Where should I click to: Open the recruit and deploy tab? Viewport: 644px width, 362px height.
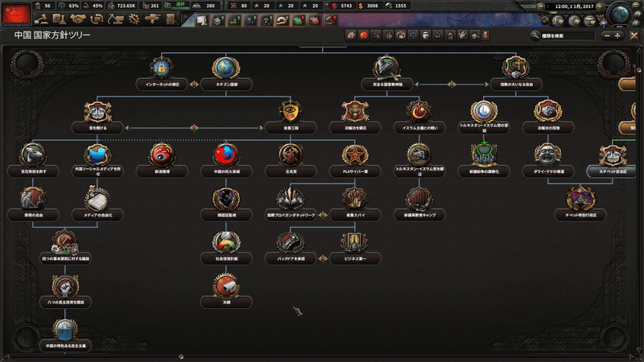point(153,19)
